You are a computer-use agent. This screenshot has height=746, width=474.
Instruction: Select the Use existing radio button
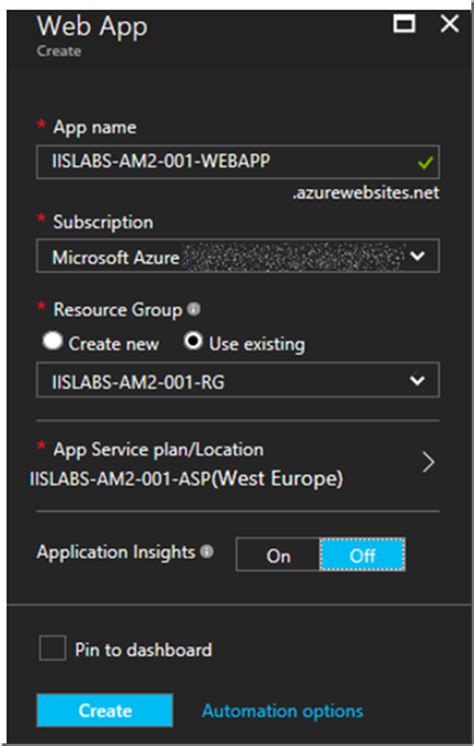coord(193,342)
